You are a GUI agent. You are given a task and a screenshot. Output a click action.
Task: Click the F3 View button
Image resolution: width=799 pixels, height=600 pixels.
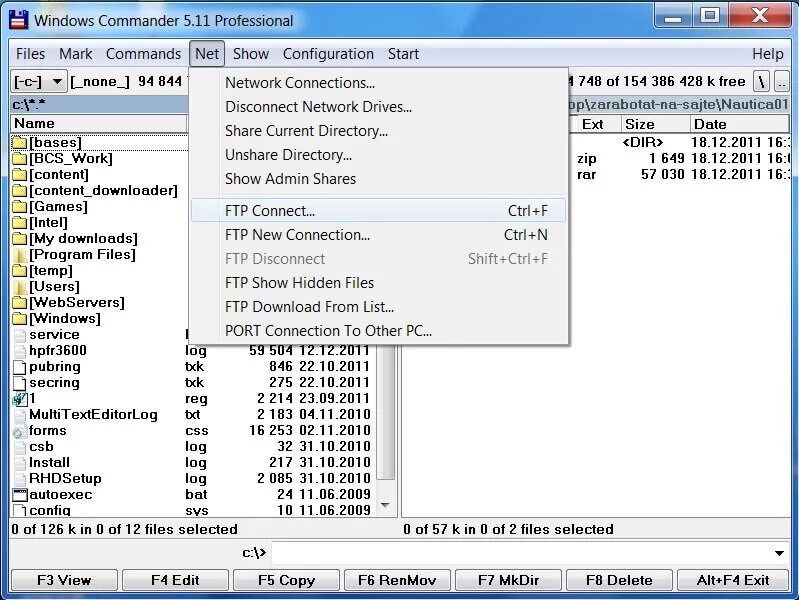(64, 580)
